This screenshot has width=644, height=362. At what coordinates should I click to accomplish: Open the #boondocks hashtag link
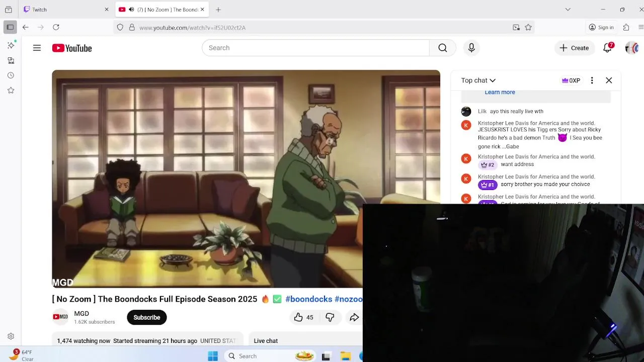pyautogui.click(x=309, y=299)
